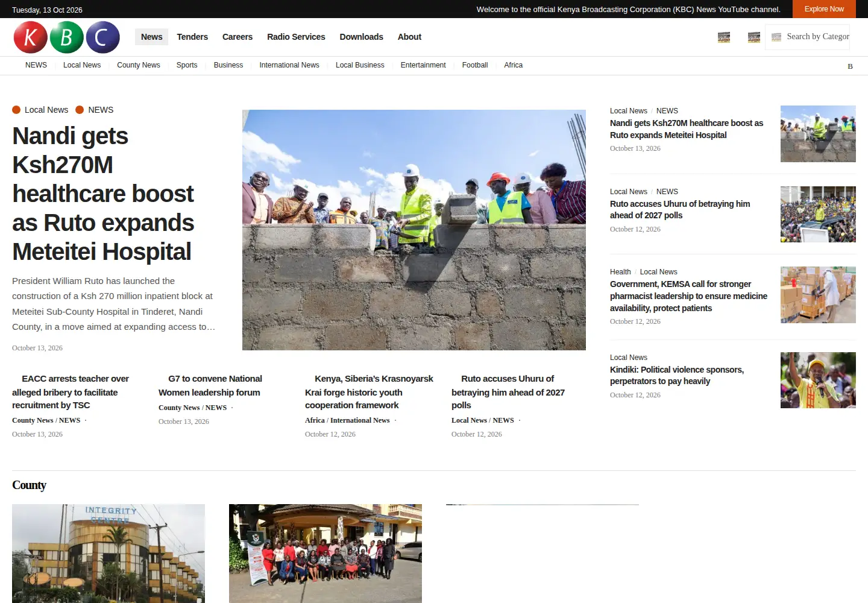The image size is (868, 603).
Task: Go to International News in the category bar
Action: click(289, 65)
